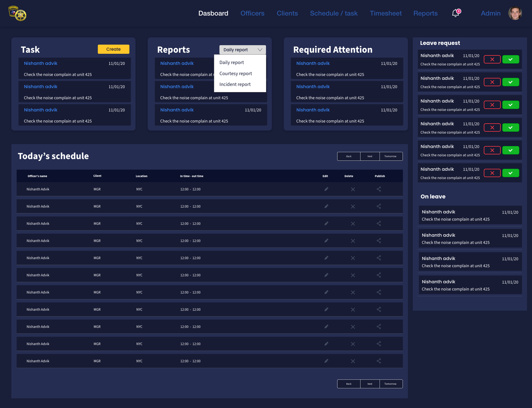Approve the first leave request green check
532x408 pixels.
[x=510, y=59]
